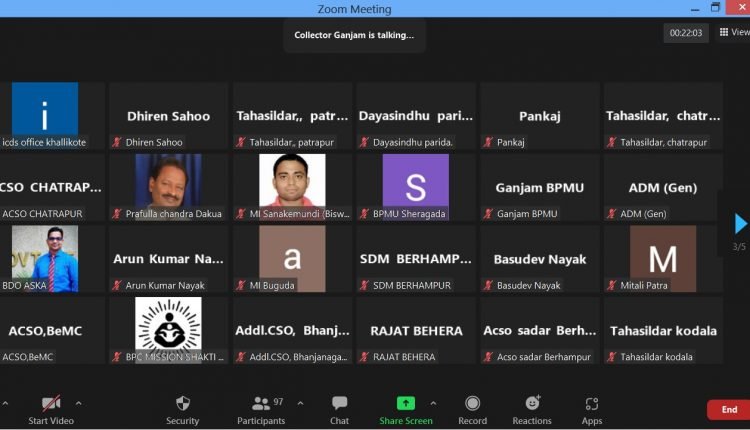This screenshot has height=430, width=750.
Task: Expand audio options arrow at far left
Action: (5, 403)
